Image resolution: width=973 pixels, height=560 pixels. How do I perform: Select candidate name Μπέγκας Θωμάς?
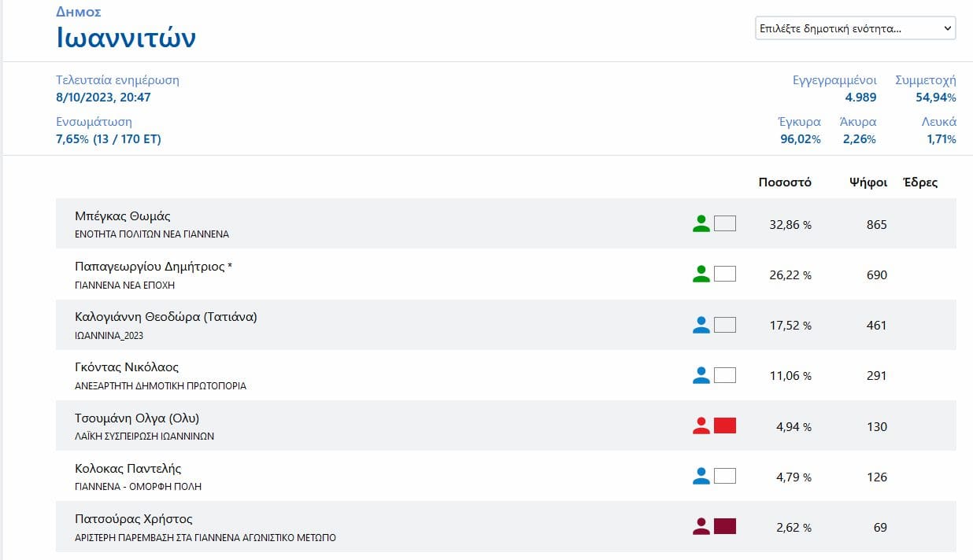(122, 216)
